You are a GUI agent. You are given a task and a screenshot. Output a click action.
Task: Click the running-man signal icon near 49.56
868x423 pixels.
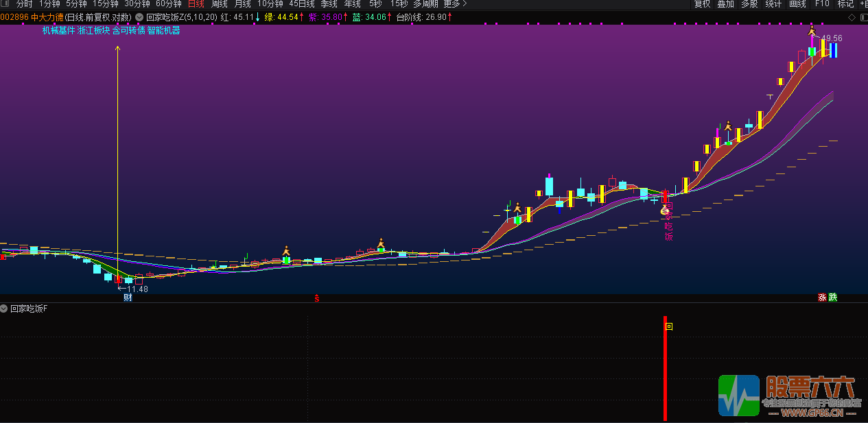click(x=812, y=30)
